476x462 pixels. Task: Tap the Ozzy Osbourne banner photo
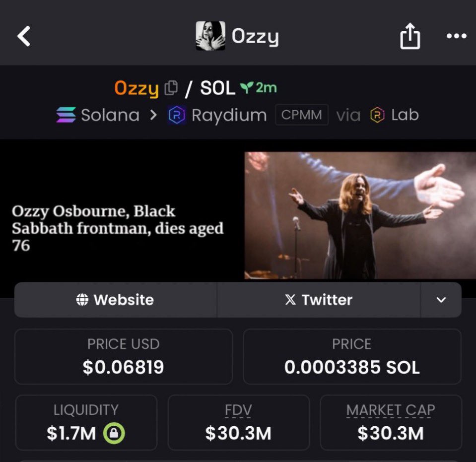click(360, 215)
